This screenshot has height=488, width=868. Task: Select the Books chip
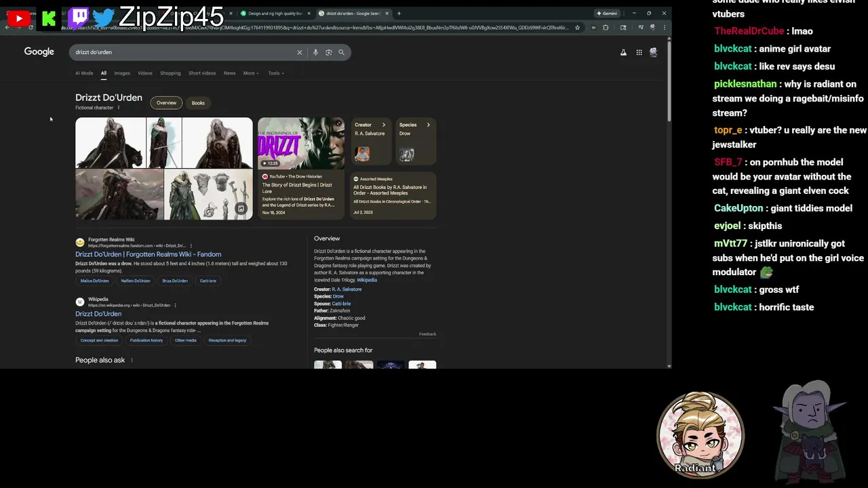click(198, 103)
